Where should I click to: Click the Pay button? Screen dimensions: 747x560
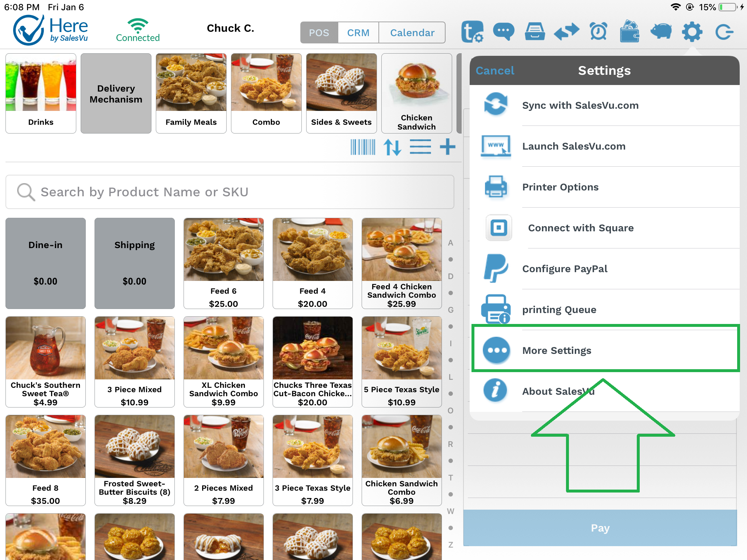(x=602, y=527)
